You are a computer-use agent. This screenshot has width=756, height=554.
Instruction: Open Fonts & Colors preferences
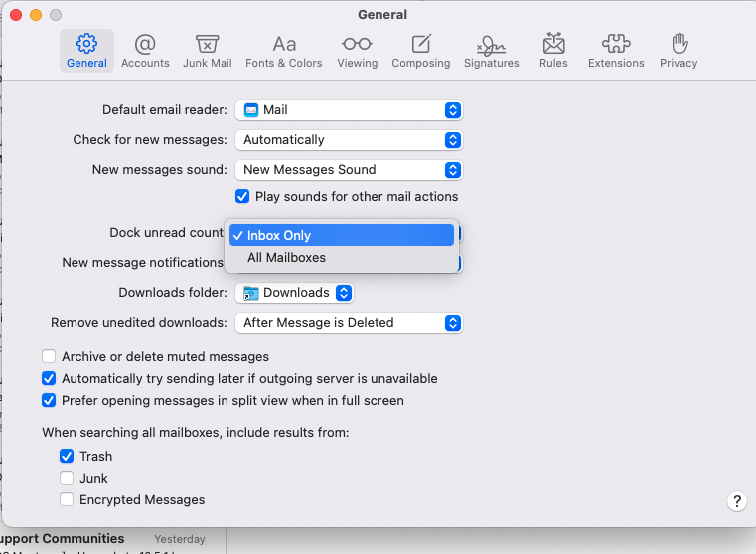284,51
